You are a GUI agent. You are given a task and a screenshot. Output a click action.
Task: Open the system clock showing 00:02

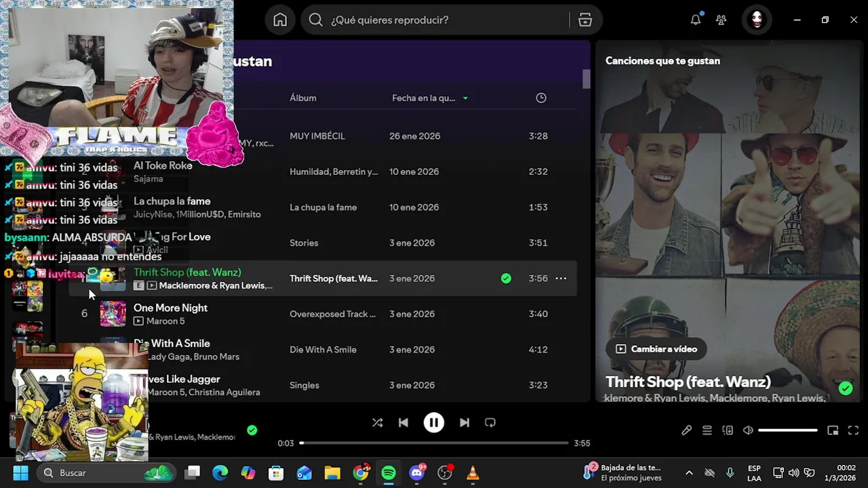pyautogui.click(x=840, y=473)
